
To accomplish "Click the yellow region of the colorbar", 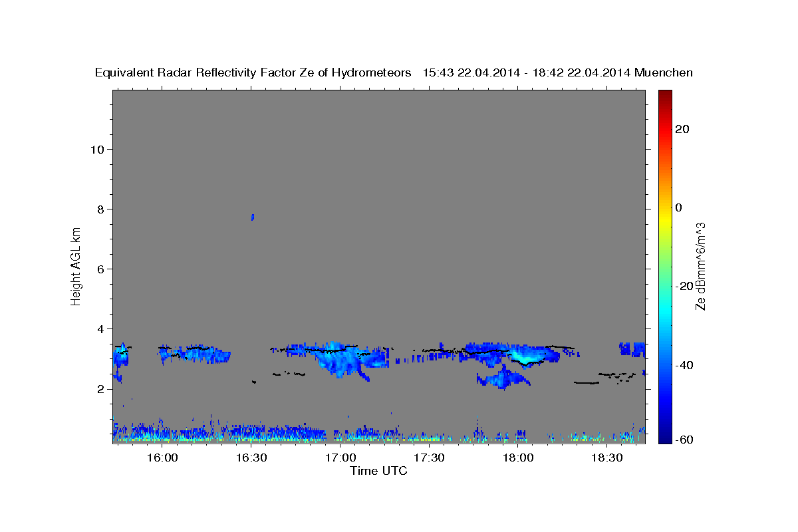I will point(665,219).
